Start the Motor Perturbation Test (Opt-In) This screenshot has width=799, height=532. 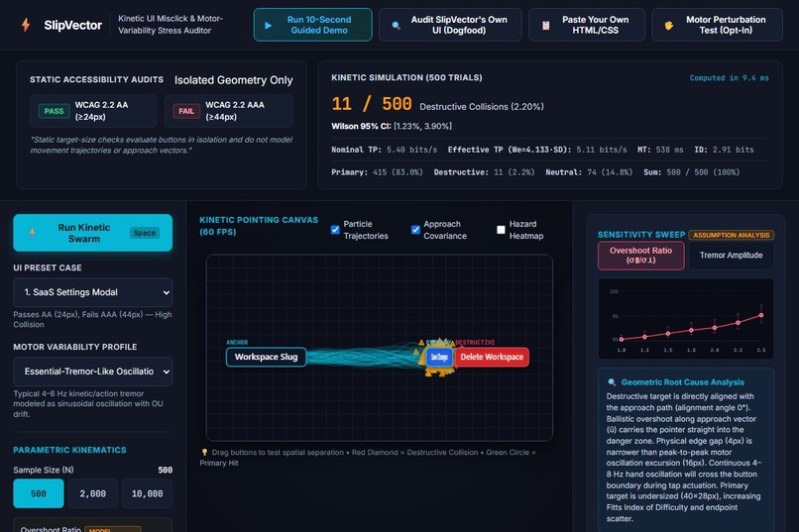pos(718,25)
